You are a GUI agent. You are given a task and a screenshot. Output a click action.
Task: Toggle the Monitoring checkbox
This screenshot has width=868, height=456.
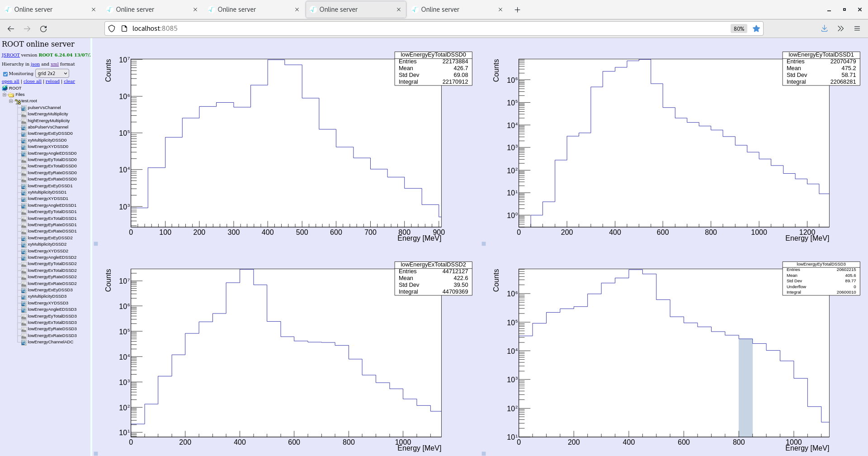coord(5,73)
